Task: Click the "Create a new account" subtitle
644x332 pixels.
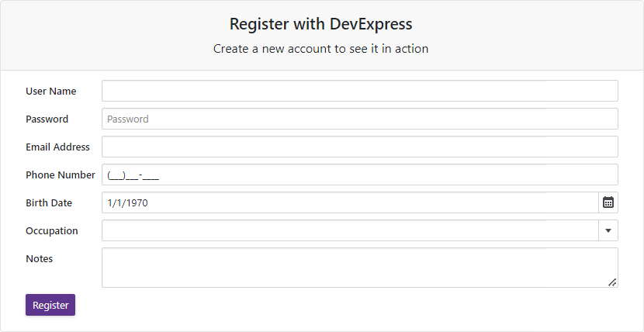Action: (321, 48)
